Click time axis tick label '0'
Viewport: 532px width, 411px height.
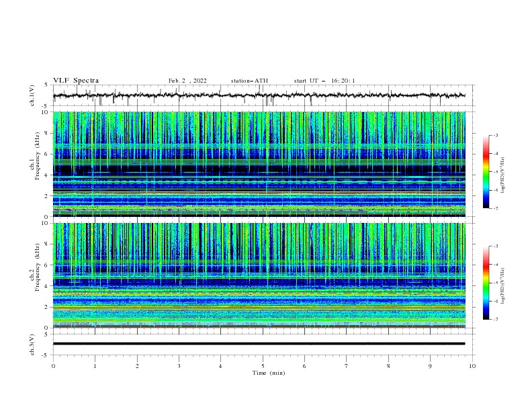53,366
